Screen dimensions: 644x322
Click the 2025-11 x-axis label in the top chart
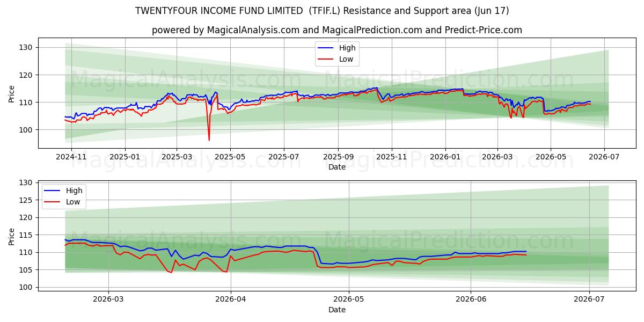click(392, 157)
